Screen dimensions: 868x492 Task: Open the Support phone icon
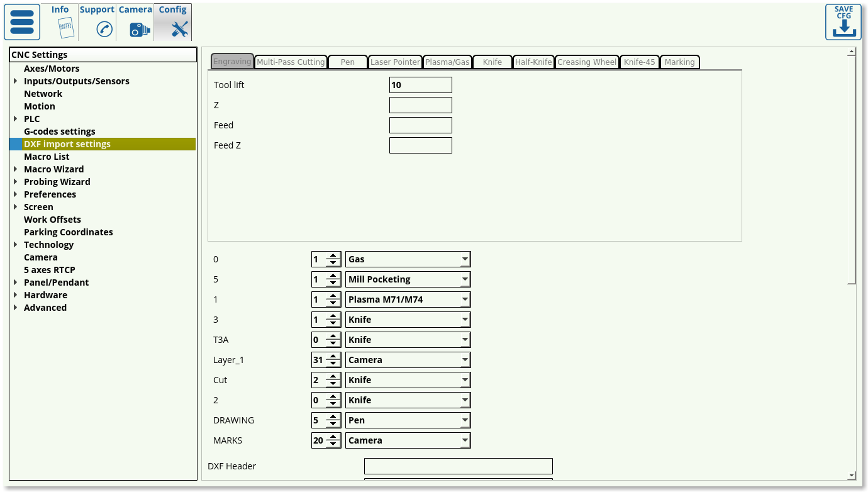[104, 29]
